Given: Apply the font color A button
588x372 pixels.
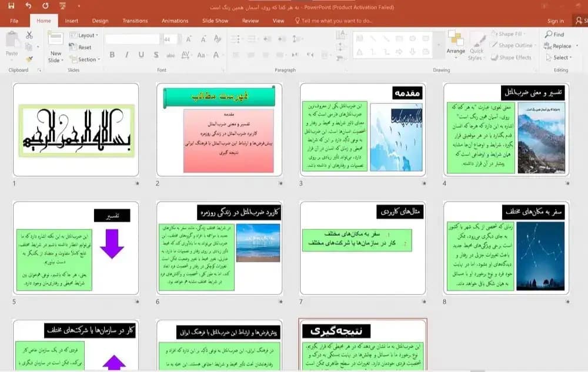Looking at the screenshot, I should (x=217, y=55).
